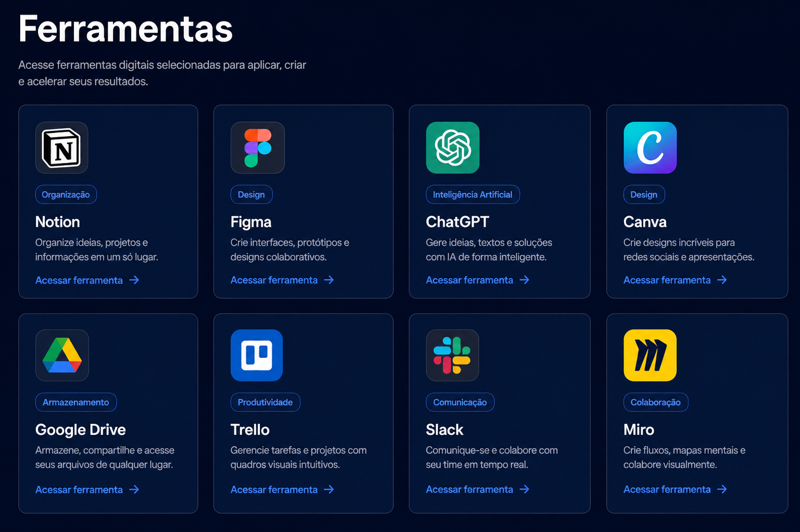The width and height of the screenshot is (800, 532).
Task: Click the Trello logo icon
Action: [257, 355]
